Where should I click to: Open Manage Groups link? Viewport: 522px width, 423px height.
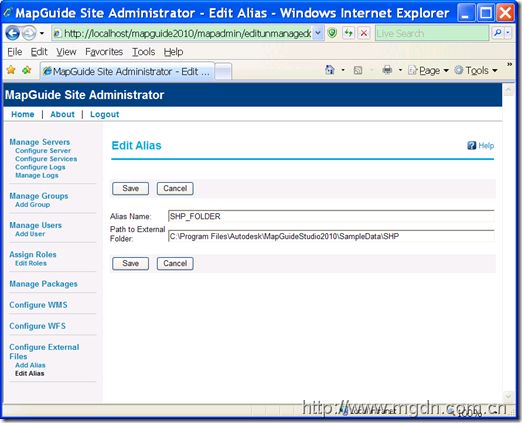point(39,196)
